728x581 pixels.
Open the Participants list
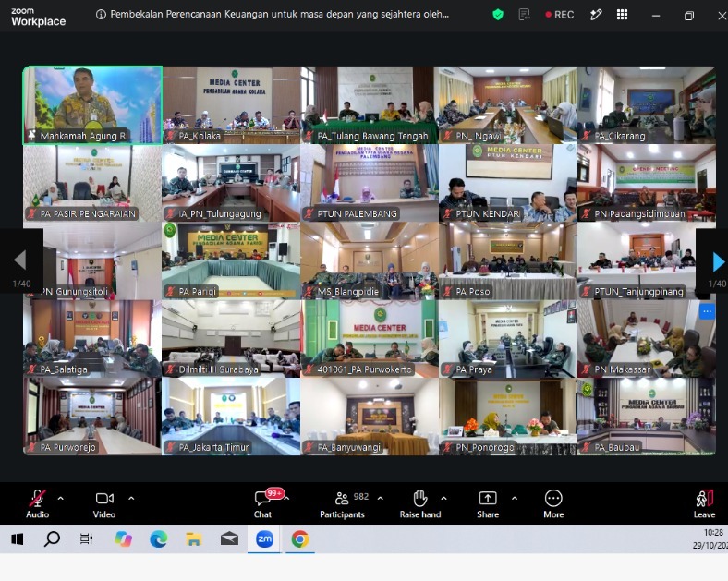[342, 504]
